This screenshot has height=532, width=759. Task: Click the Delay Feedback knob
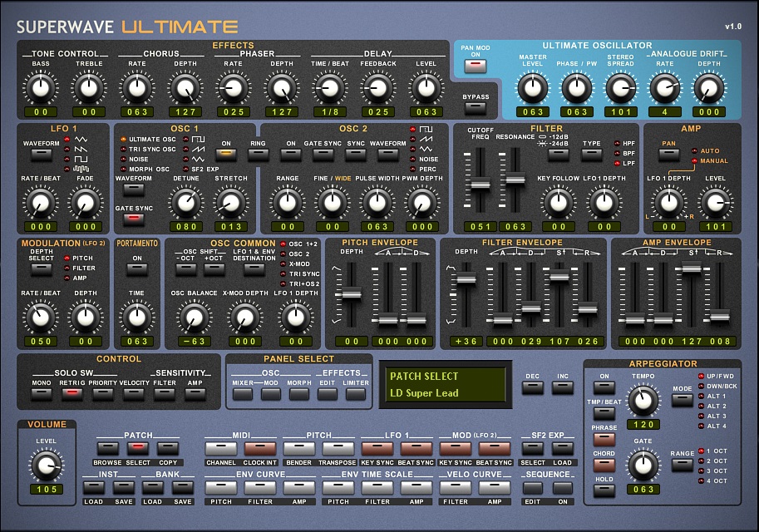[378, 88]
